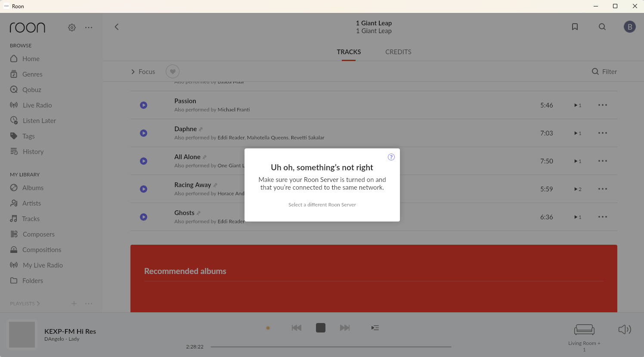This screenshot has width=644, height=357.
Task: Seek within the playback progress bar
Action: [x=331, y=347]
